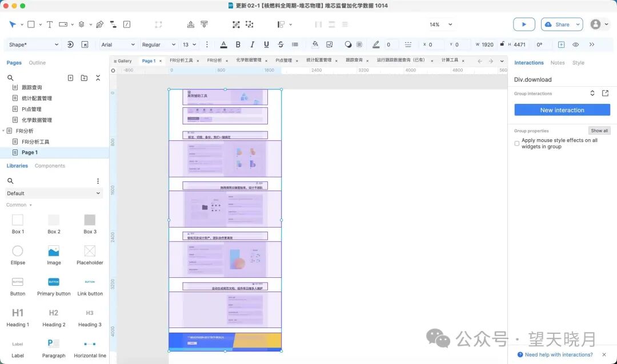Image resolution: width=617 pixels, height=364 pixels.
Task: Click the publish/upload icon in the toolbar
Action: tap(191, 24)
